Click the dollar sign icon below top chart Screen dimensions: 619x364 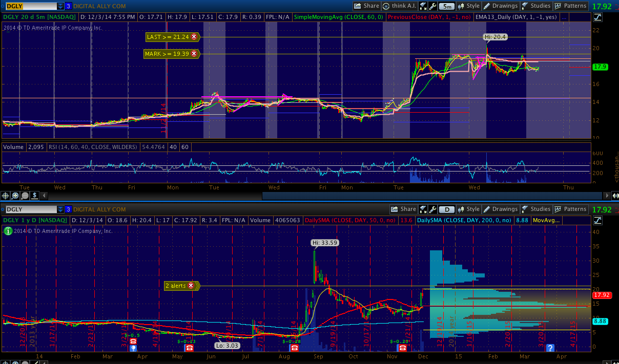[34, 195]
